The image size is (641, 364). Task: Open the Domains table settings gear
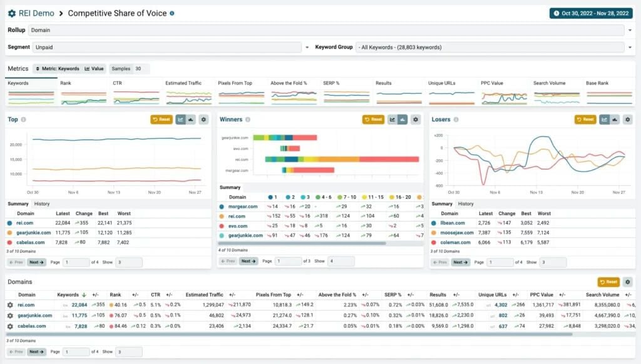628,282
